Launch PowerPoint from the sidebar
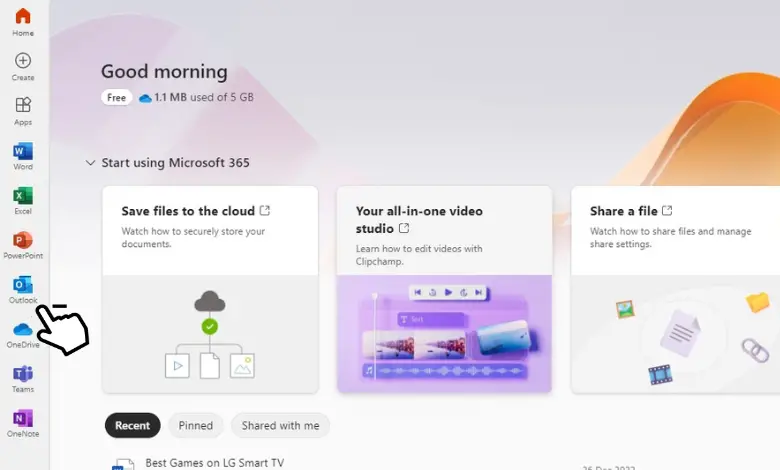Viewport: 780px width, 470px height. point(23,245)
